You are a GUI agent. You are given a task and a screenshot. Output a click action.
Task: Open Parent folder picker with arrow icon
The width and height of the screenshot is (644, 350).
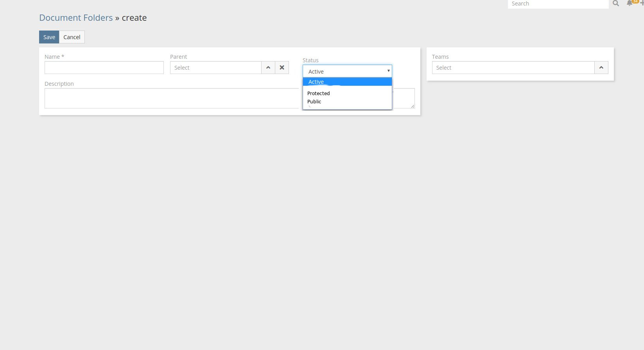tap(268, 68)
